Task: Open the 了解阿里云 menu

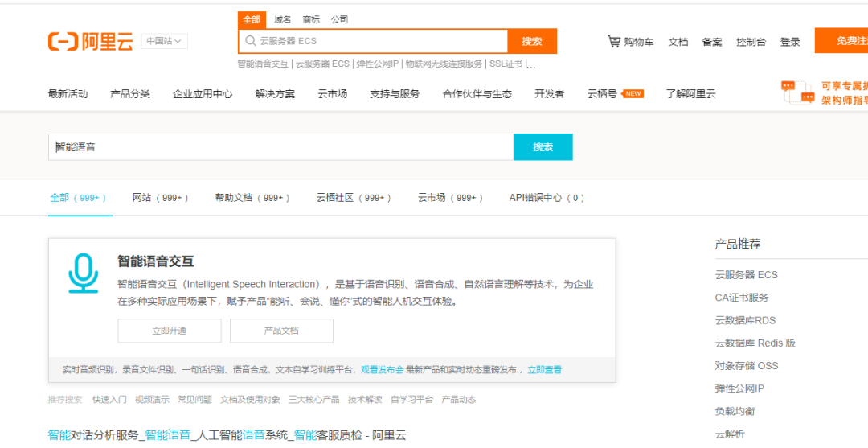Action: coord(691,94)
